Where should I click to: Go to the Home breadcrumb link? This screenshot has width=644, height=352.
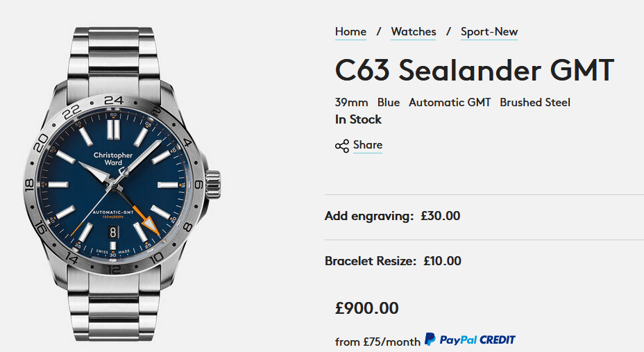click(350, 32)
